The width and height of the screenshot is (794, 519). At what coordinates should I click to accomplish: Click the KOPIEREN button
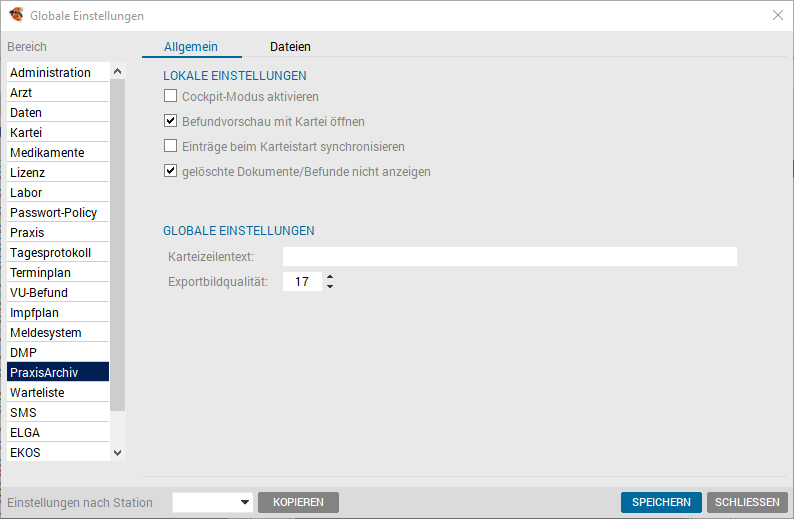[298, 502]
